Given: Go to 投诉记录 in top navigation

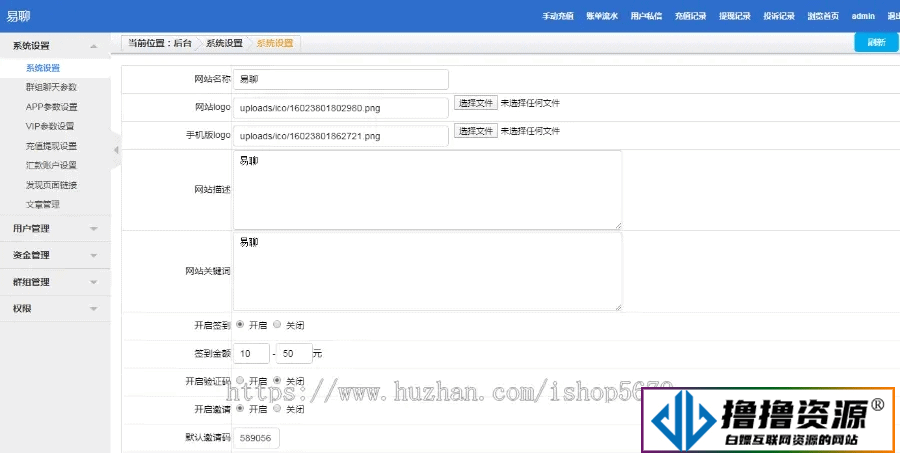Looking at the screenshot, I should pyautogui.click(x=779, y=16).
